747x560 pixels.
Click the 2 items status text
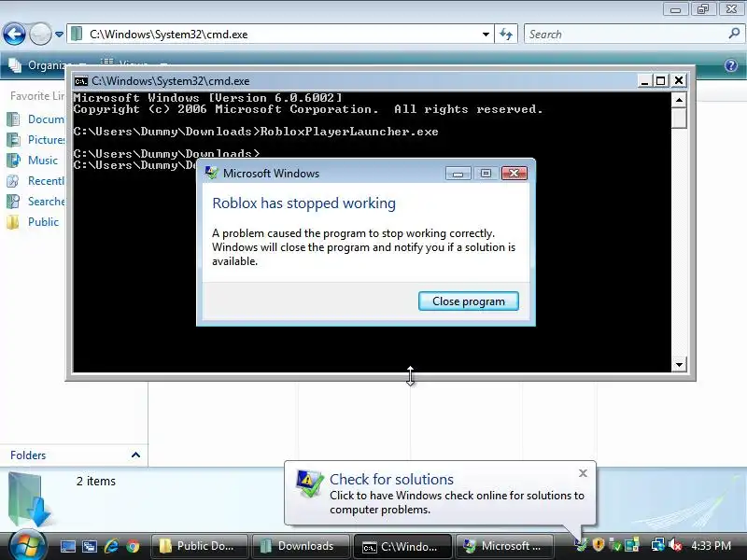(x=96, y=481)
